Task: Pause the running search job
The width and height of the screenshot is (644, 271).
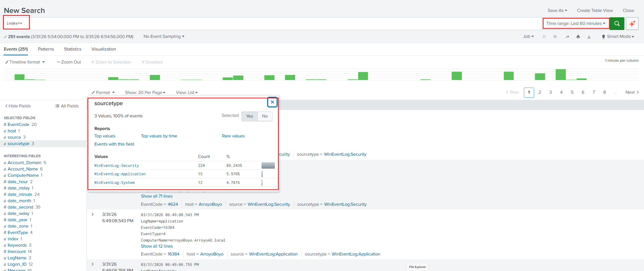Action: pyautogui.click(x=544, y=37)
